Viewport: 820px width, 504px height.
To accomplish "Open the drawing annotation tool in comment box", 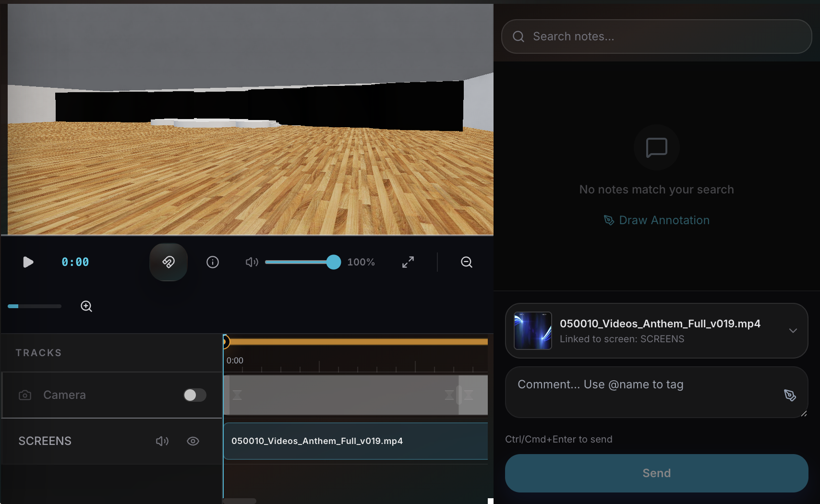I will tap(790, 395).
